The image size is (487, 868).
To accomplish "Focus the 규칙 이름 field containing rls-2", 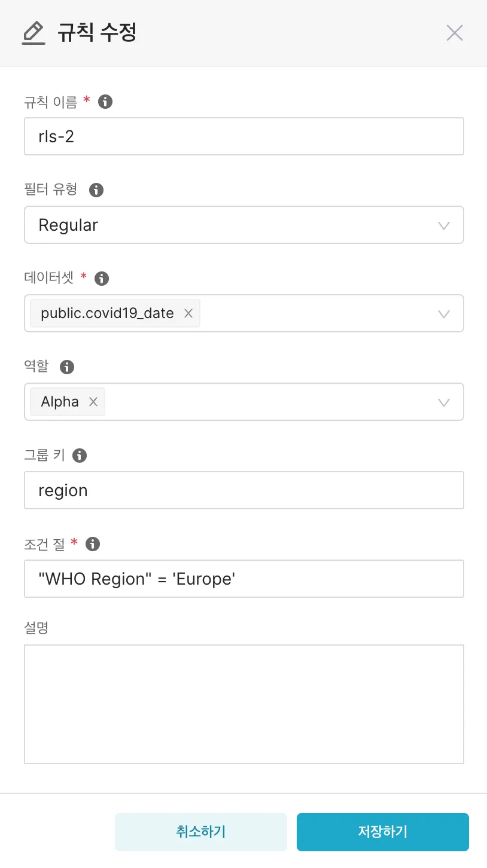I will click(x=244, y=136).
